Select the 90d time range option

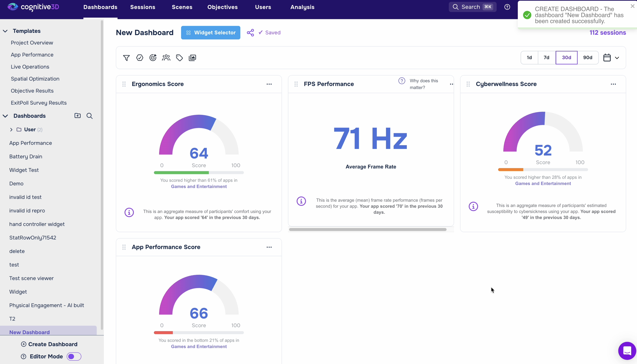588,58
